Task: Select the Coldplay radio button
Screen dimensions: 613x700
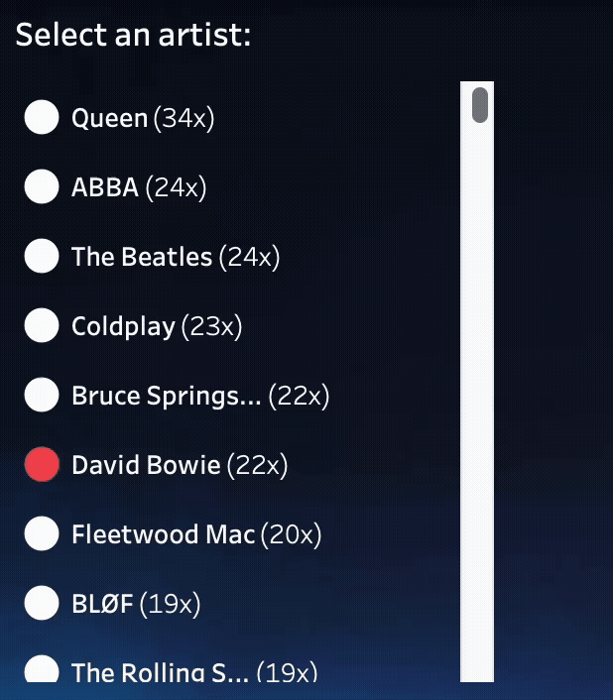Action: 42,325
